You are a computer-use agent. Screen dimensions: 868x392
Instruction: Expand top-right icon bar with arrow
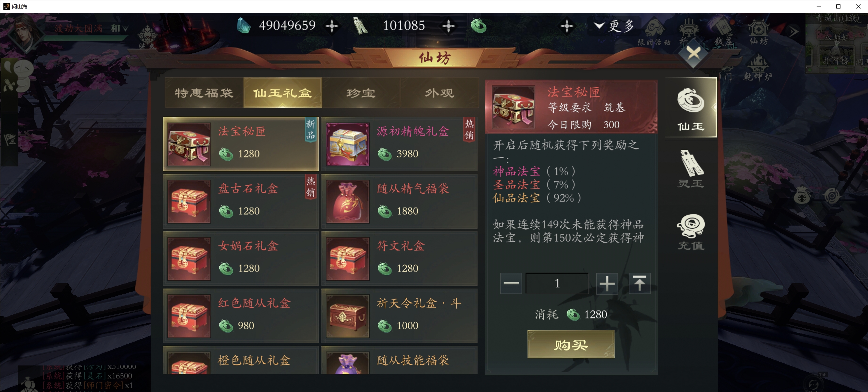click(794, 32)
